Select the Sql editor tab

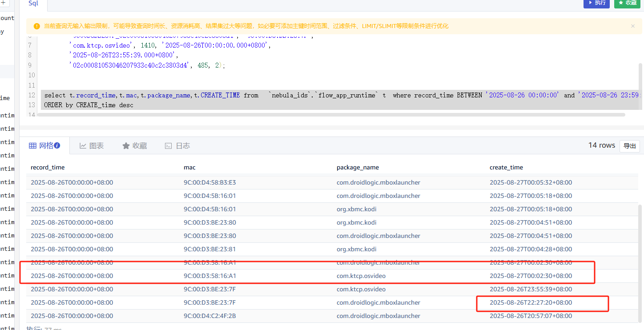[33, 4]
